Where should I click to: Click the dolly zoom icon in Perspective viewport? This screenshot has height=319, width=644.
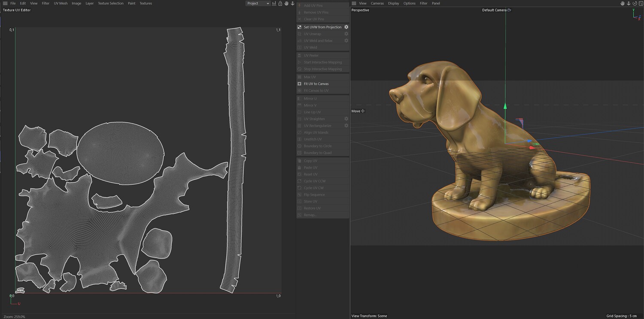click(629, 3)
